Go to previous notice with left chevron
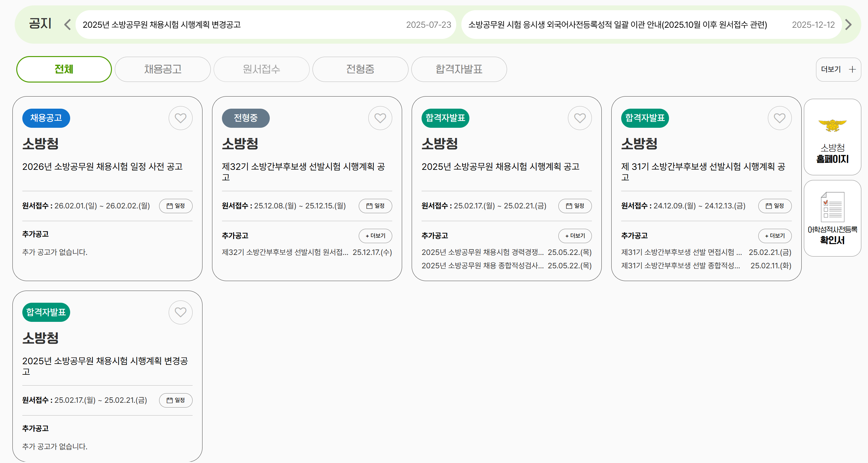 pyautogui.click(x=67, y=25)
